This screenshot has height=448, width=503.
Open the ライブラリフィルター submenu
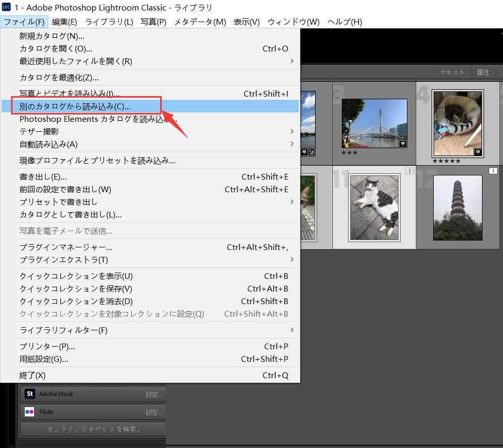(292, 330)
